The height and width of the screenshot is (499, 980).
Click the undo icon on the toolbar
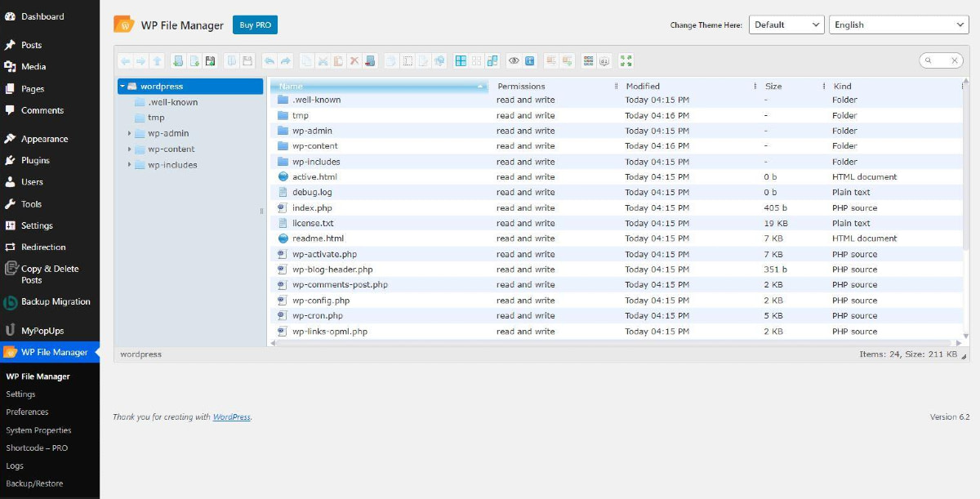click(269, 60)
